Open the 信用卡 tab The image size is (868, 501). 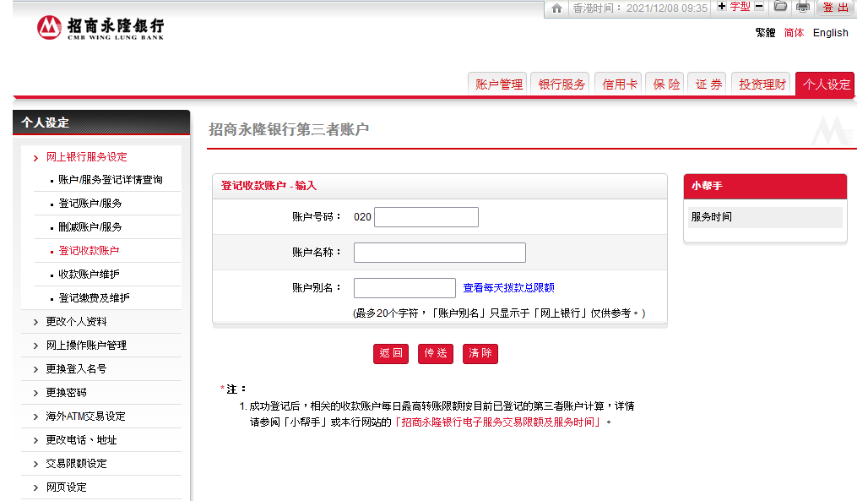coord(618,84)
